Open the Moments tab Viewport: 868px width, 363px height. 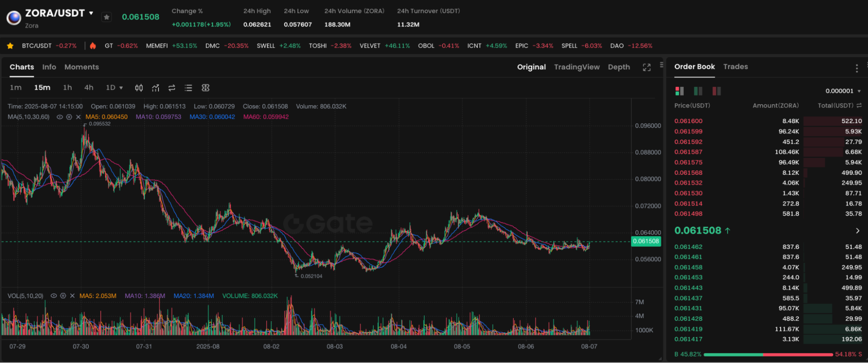click(x=82, y=67)
